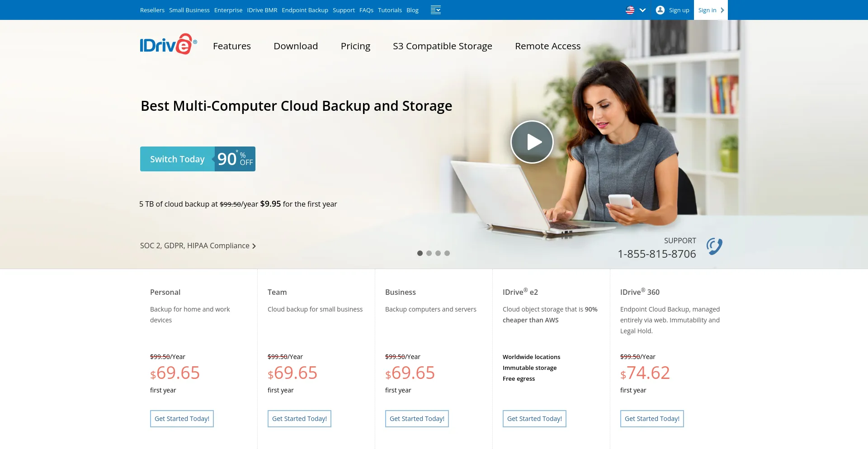Viewport: 868px width, 449px height.
Task: Open Endpoint Backup link
Action: tap(305, 10)
